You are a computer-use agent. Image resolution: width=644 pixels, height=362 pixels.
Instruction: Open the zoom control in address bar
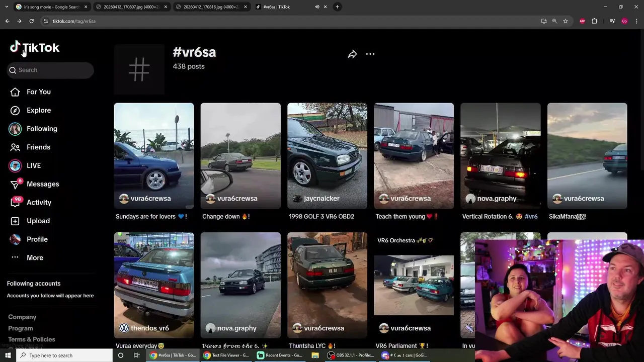(x=554, y=21)
